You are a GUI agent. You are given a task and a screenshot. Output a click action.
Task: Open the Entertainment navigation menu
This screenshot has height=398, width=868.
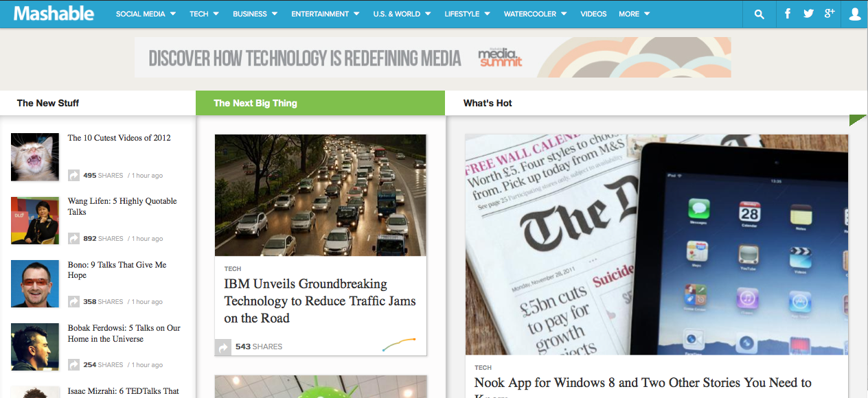326,14
